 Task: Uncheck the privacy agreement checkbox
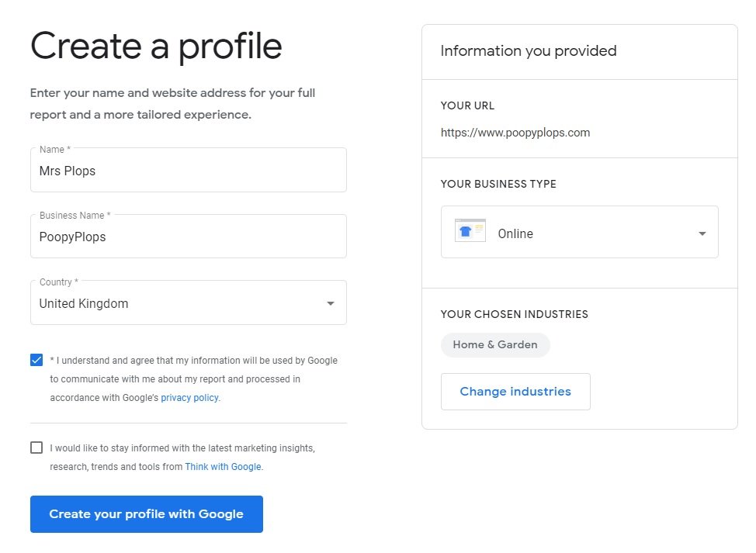point(36,360)
